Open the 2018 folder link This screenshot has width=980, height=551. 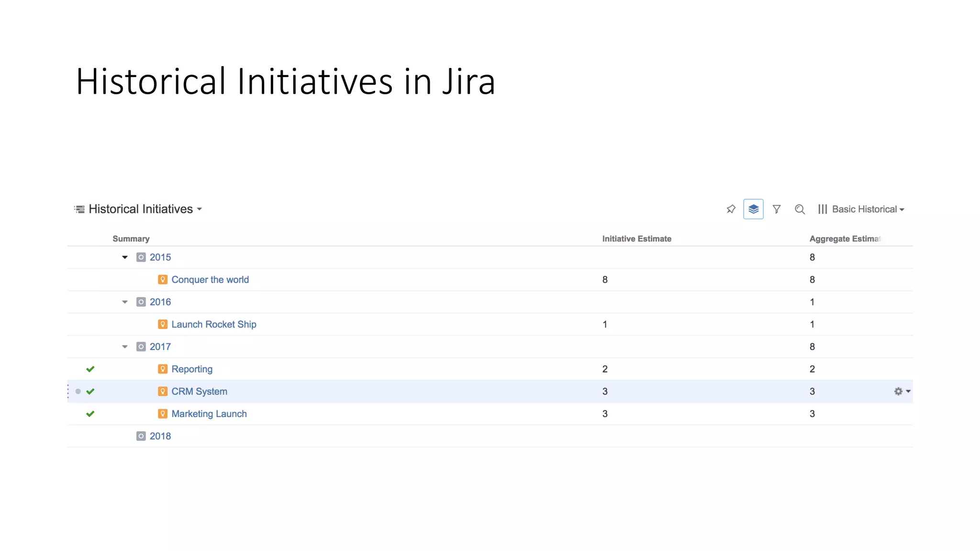coord(160,436)
